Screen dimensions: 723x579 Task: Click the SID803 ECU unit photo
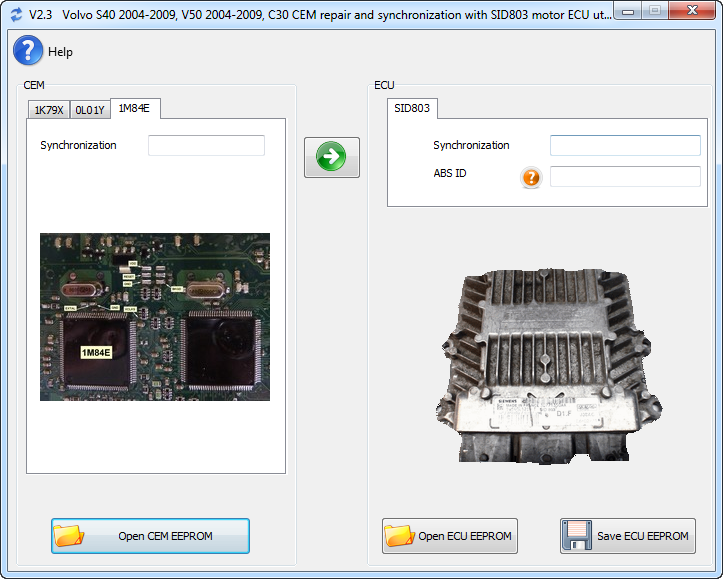549,366
